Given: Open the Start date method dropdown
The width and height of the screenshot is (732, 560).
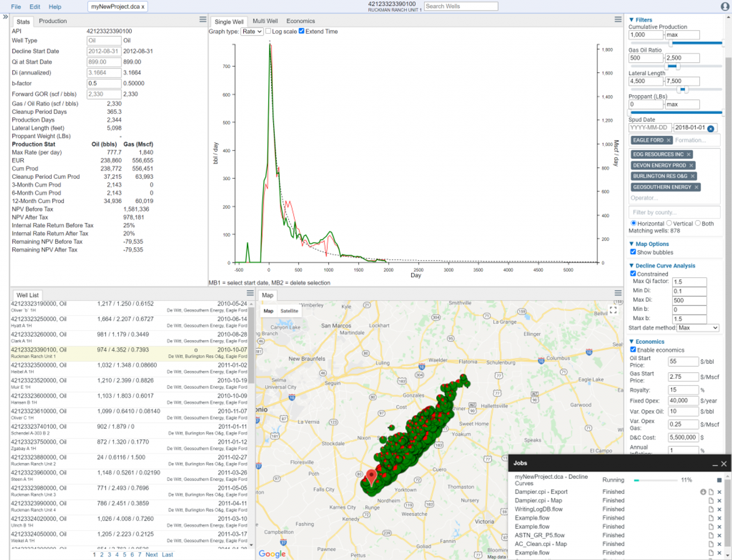Looking at the screenshot, I should tap(697, 328).
